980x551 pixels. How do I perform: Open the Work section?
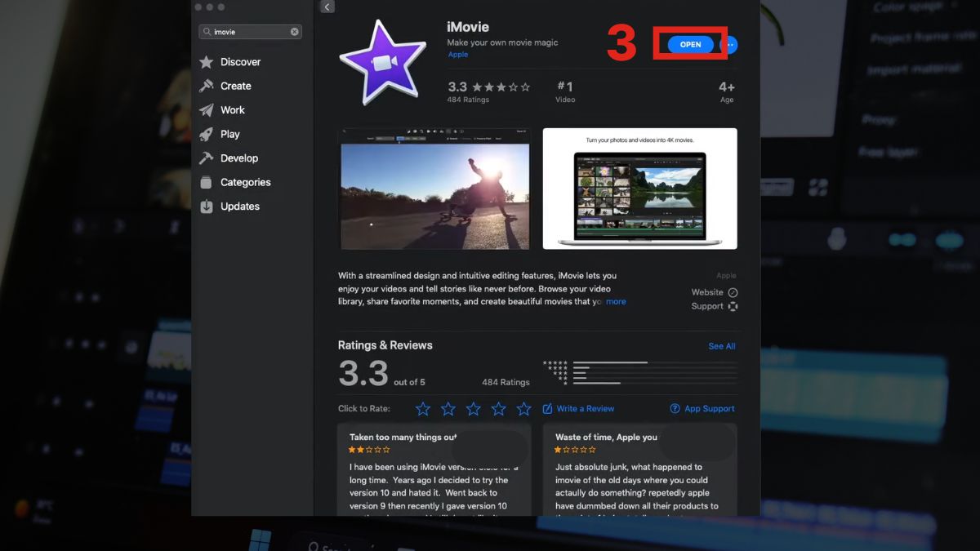point(232,110)
